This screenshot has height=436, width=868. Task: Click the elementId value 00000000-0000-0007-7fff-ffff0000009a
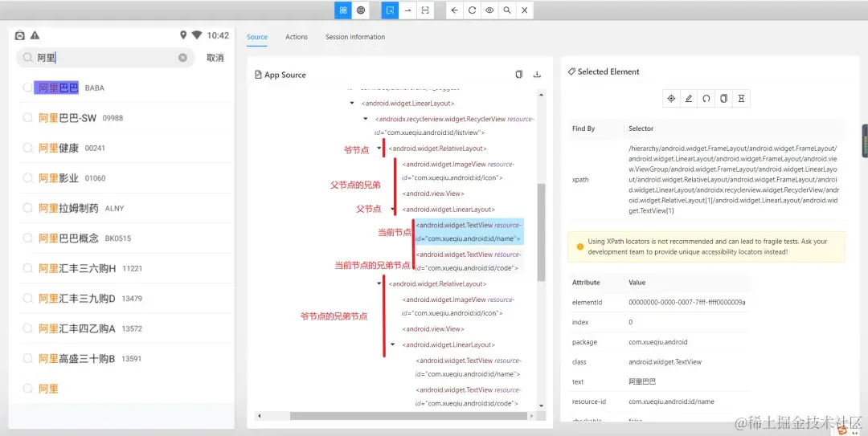point(687,302)
